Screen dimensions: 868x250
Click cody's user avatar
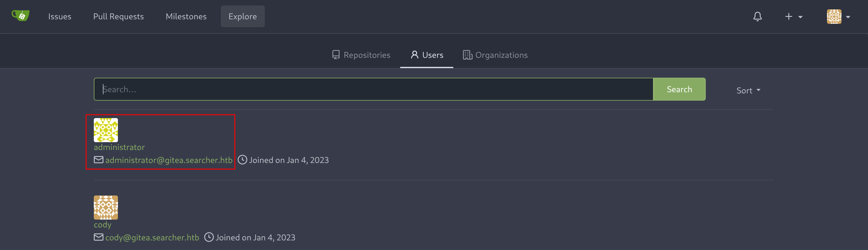[x=106, y=207]
